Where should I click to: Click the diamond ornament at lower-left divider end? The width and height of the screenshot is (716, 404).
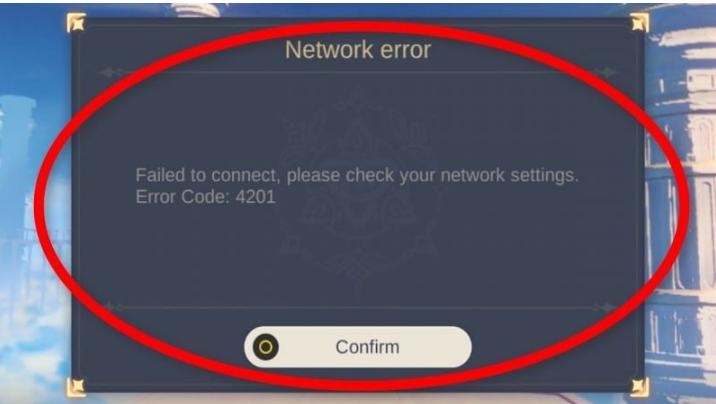[111, 307]
